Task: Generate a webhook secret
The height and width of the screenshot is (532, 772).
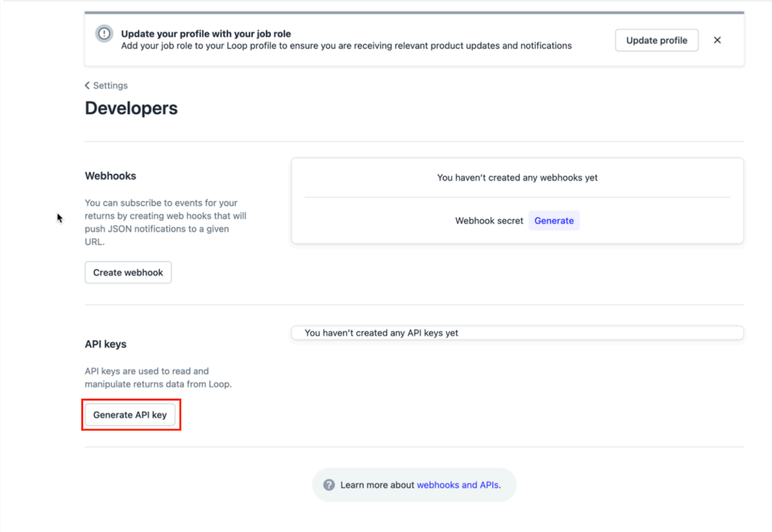Action: [x=553, y=220]
